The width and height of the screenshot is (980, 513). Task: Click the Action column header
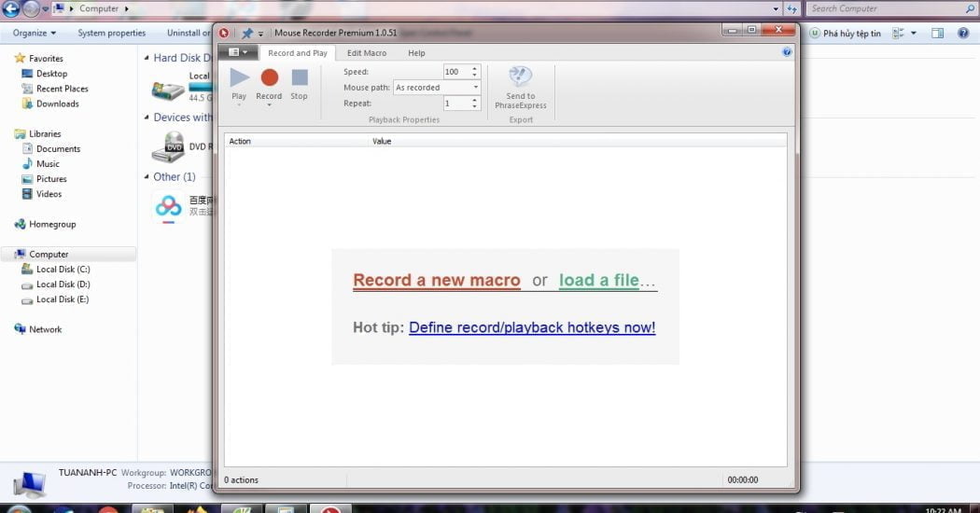(x=296, y=141)
